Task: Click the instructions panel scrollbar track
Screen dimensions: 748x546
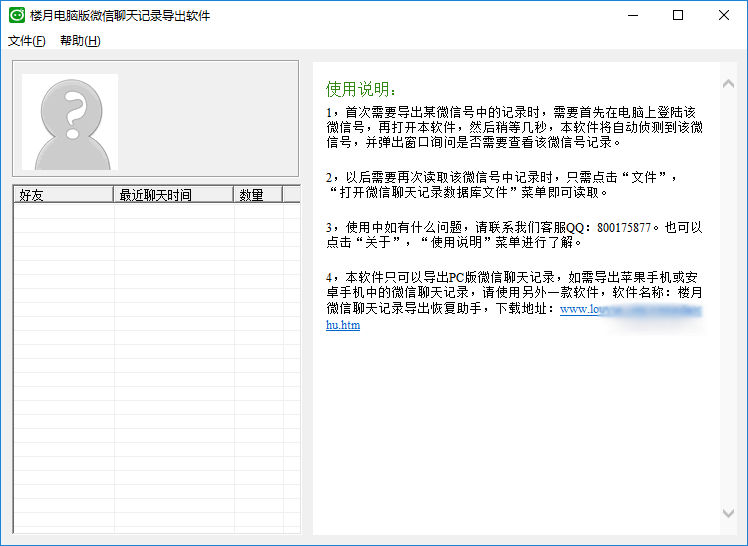Action: point(728,300)
